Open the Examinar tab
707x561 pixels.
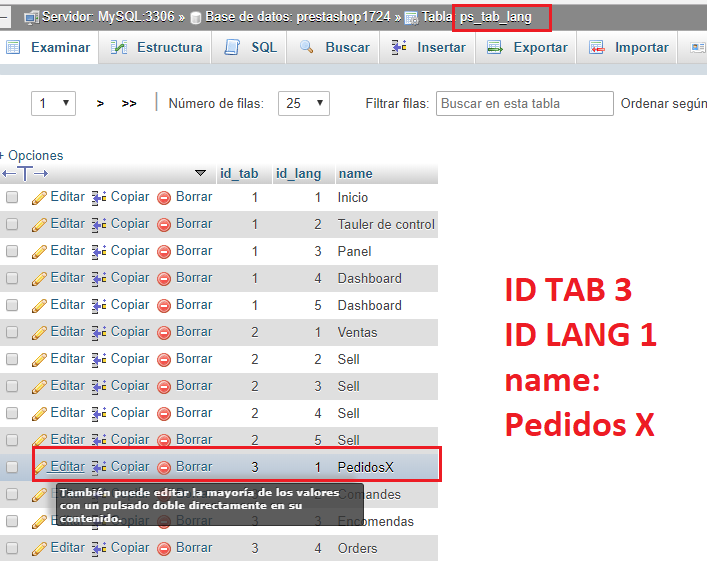49,47
